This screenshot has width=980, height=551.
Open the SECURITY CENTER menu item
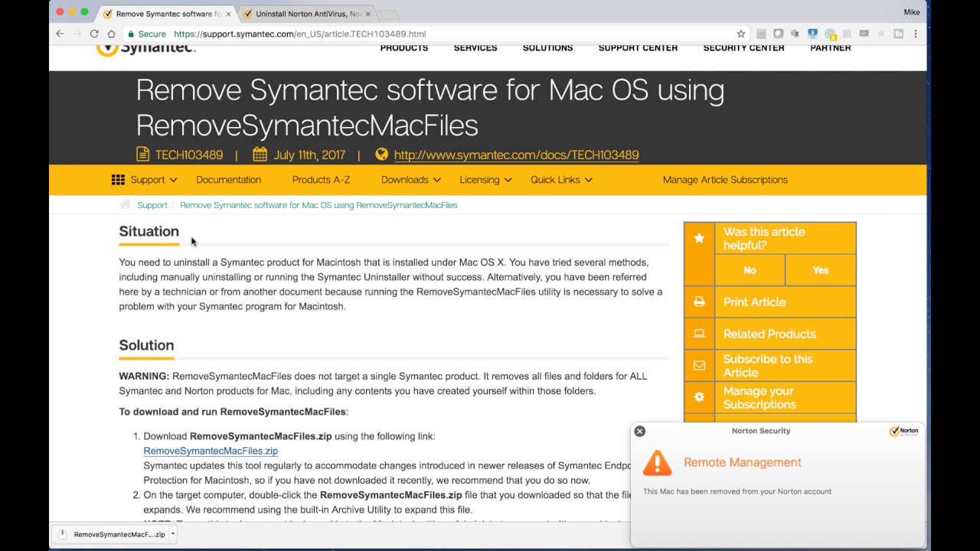tap(743, 47)
